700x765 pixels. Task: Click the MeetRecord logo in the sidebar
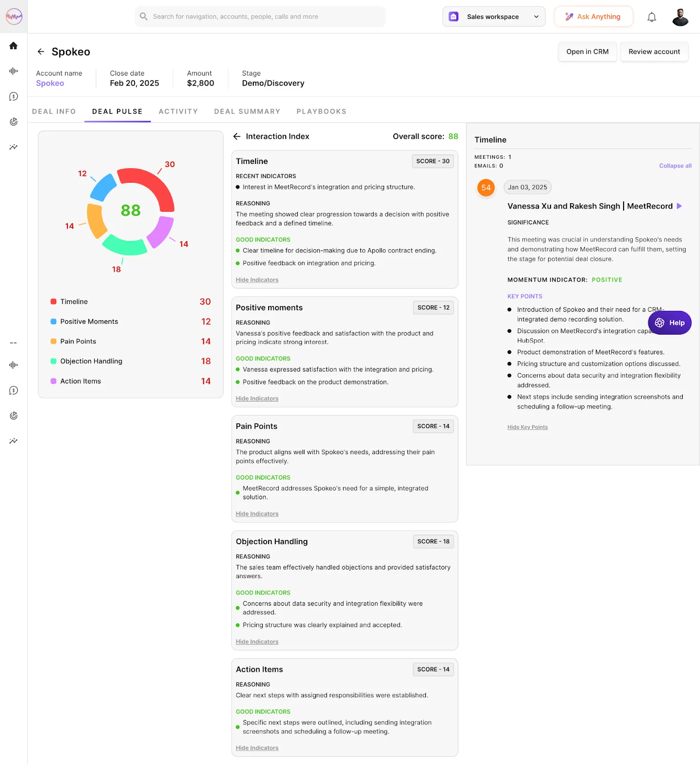pyautogui.click(x=14, y=16)
